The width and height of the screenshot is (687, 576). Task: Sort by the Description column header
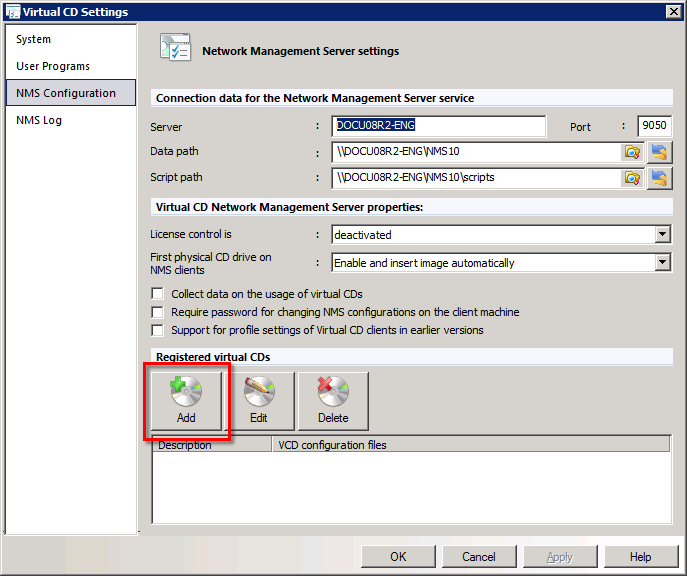[212, 445]
